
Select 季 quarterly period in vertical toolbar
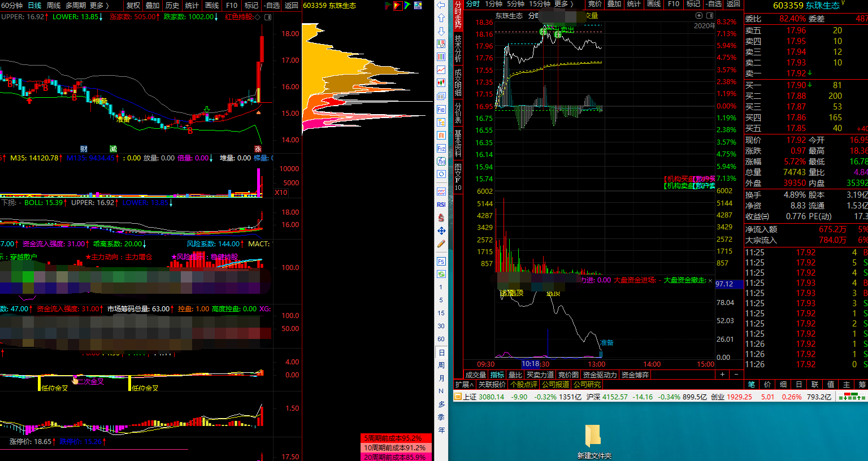click(x=441, y=417)
